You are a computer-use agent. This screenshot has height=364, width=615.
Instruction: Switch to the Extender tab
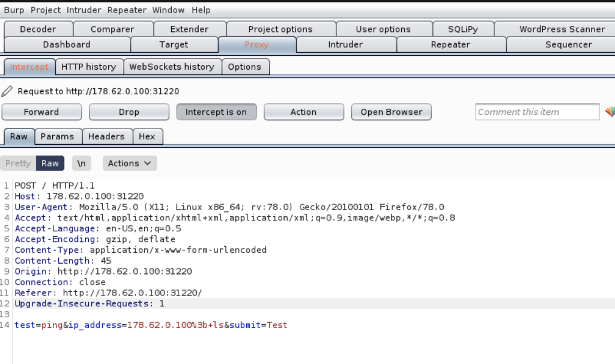pyautogui.click(x=189, y=29)
